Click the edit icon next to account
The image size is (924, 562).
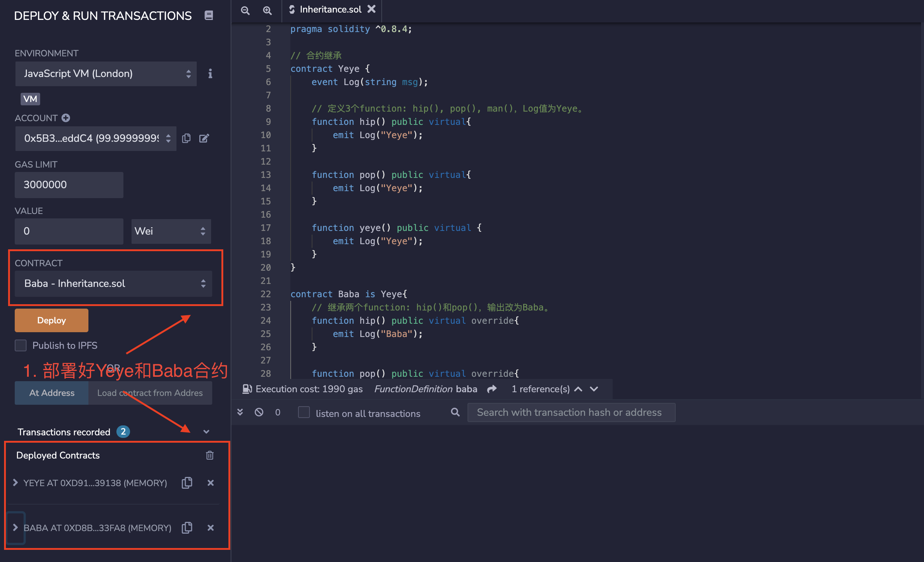pyautogui.click(x=204, y=138)
